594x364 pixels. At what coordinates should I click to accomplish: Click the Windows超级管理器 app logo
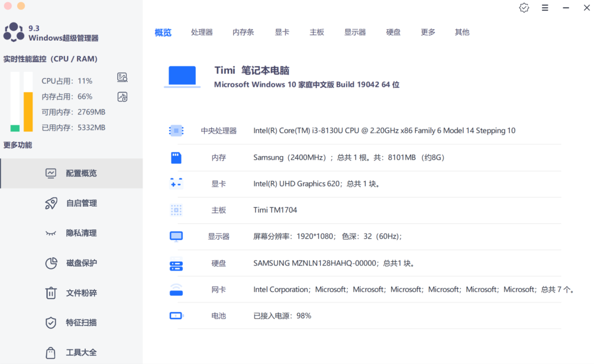coord(14,32)
